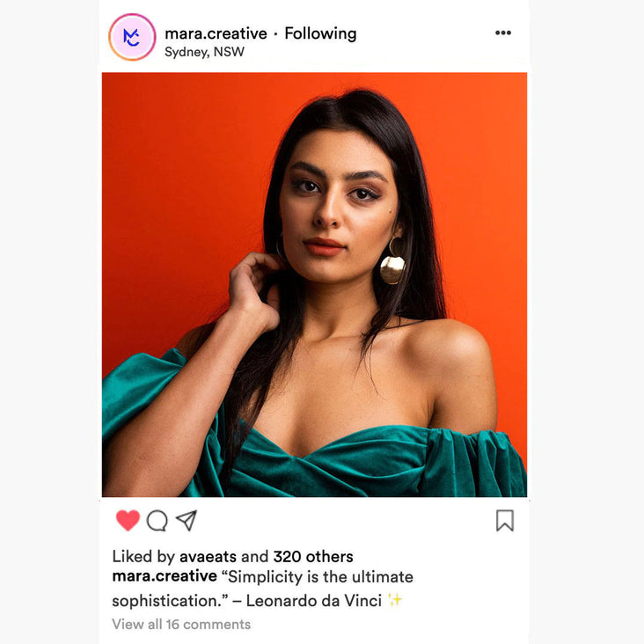
Task: Click mara.creative username in the caption
Action: pyautogui.click(x=165, y=576)
